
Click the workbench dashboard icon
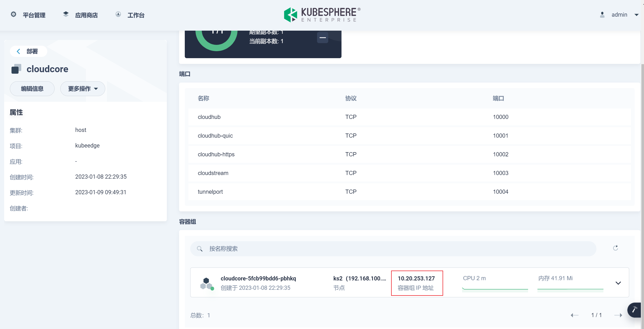point(118,15)
